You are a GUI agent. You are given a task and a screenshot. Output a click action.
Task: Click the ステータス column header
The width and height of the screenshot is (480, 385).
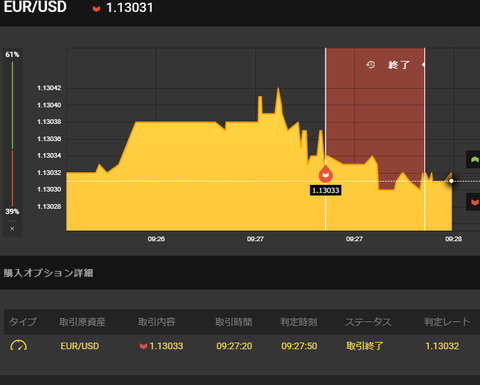pos(368,322)
